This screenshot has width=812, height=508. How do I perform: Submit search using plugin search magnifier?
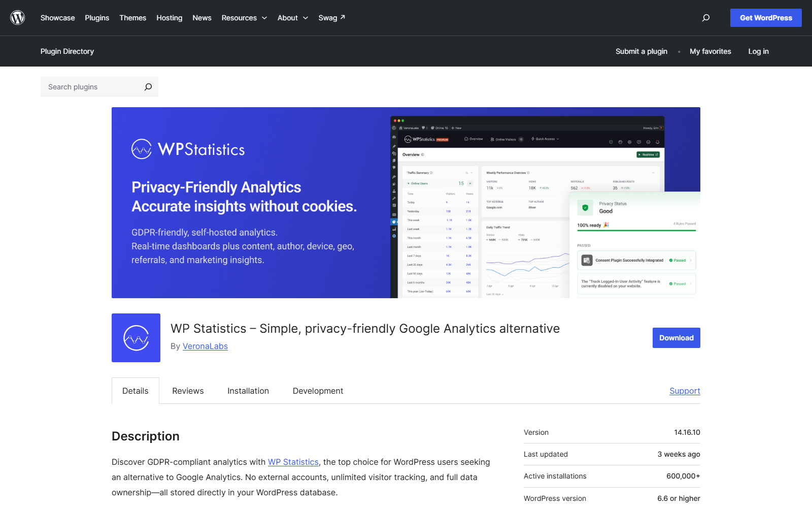pos(148,87)
